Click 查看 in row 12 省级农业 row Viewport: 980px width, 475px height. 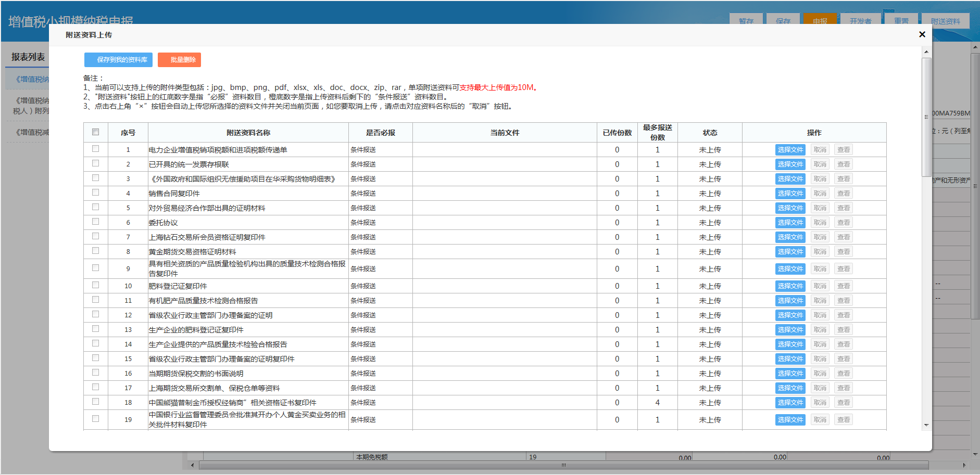(x=843, y=315)
